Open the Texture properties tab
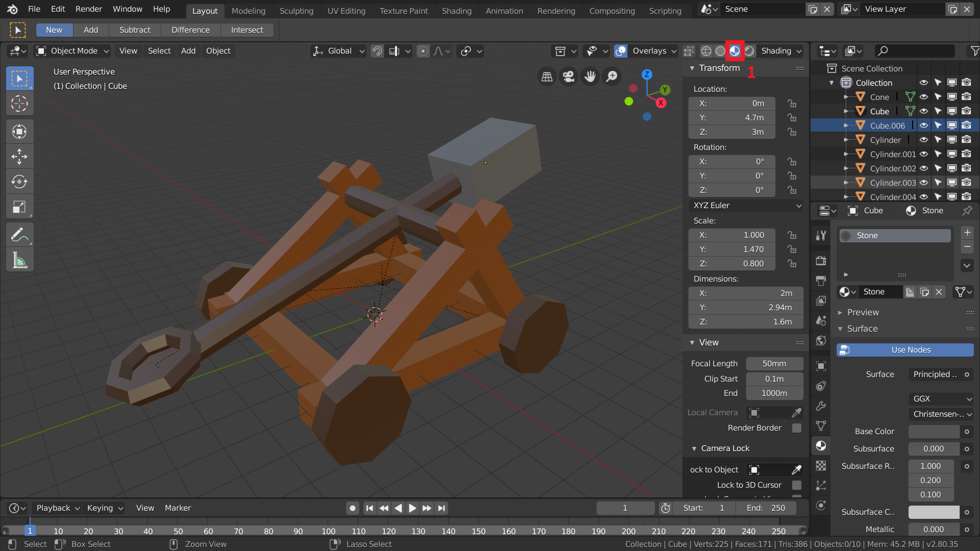 pos(821,466)
